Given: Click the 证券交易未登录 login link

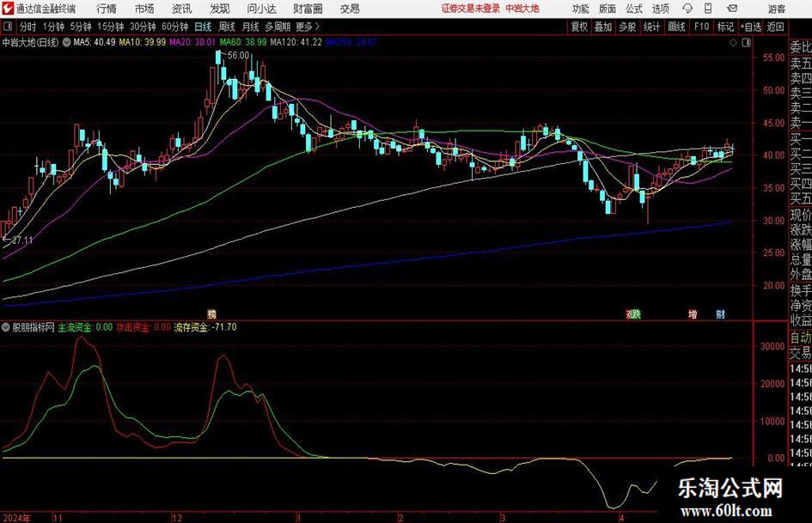Looking at the screenshot, I should (471, 9).
